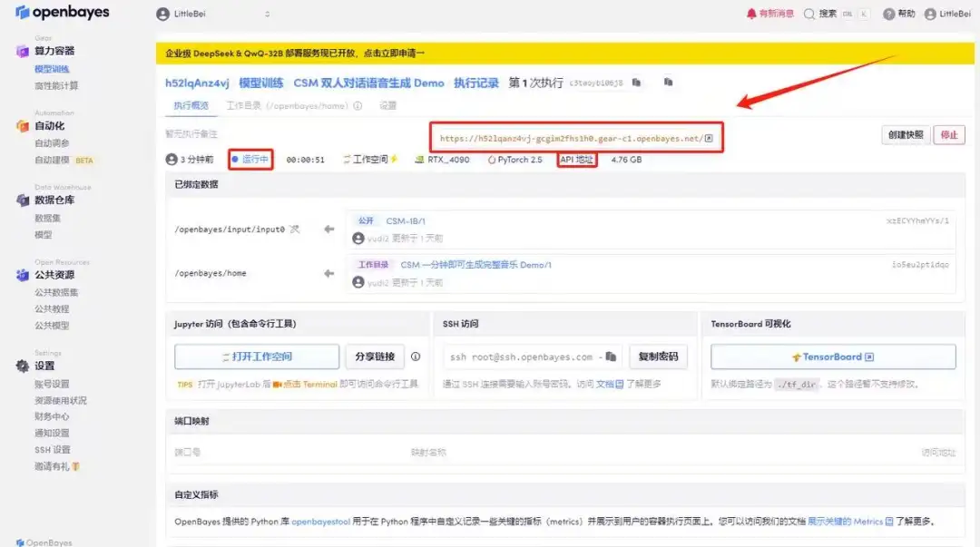This screenshot has width=980, height=547.
Task: Click the PyTorch 2.5 framework icon
Action: pos(492,160)
